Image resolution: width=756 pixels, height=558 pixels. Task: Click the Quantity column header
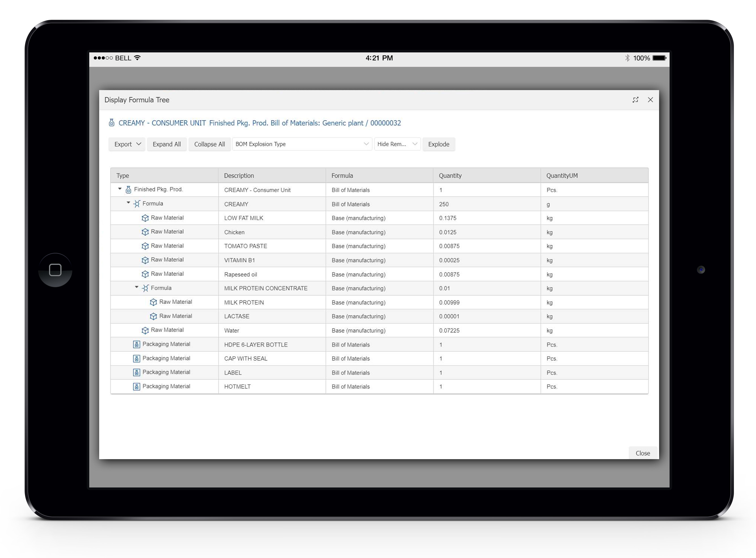pyautogui.click(x=450, y=176)
